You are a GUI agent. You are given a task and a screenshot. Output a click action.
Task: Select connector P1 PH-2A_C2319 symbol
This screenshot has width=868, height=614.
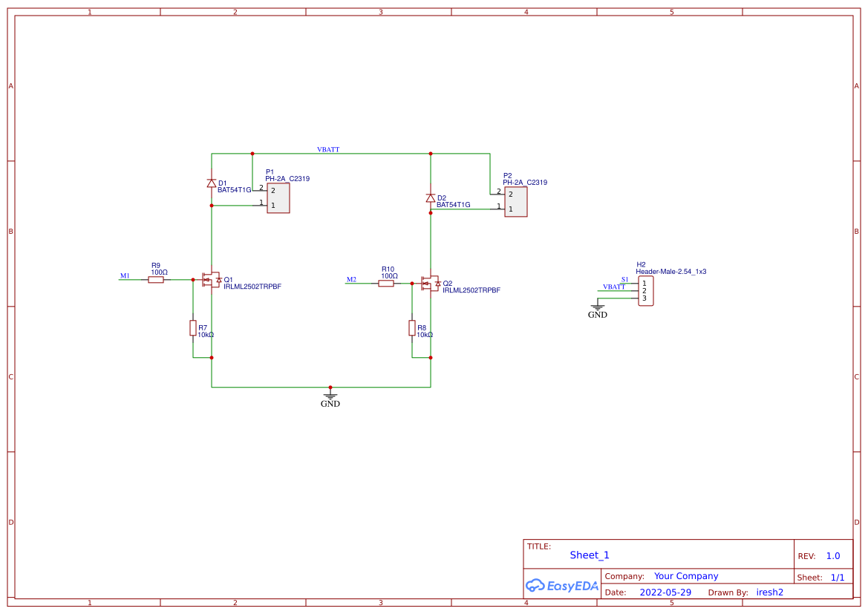(277, 197)
